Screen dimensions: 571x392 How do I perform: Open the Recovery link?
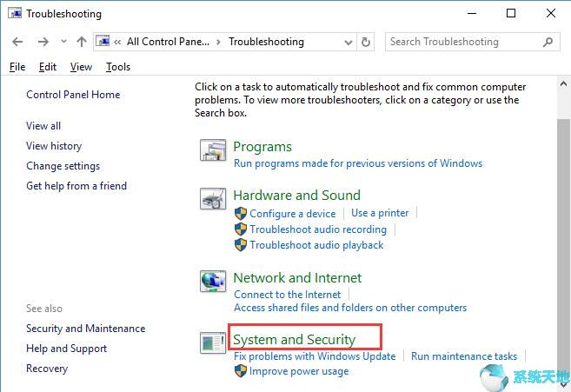tap(47, 369)
